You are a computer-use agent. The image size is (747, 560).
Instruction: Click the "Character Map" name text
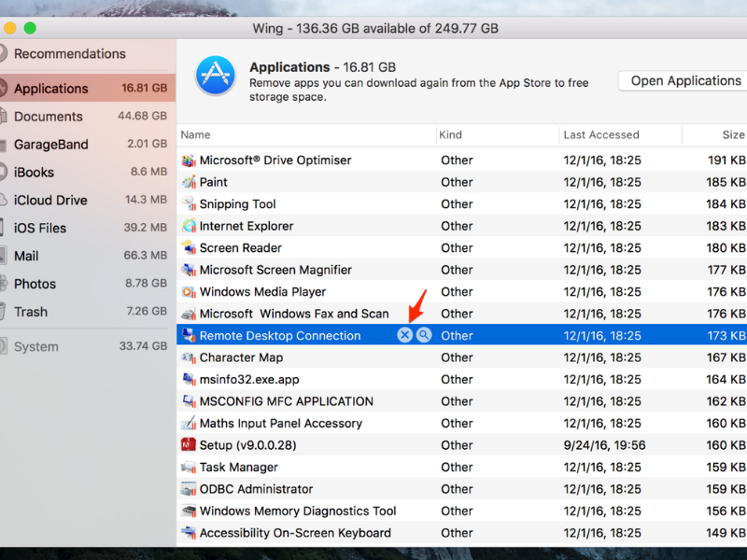(x=241, y=357)
